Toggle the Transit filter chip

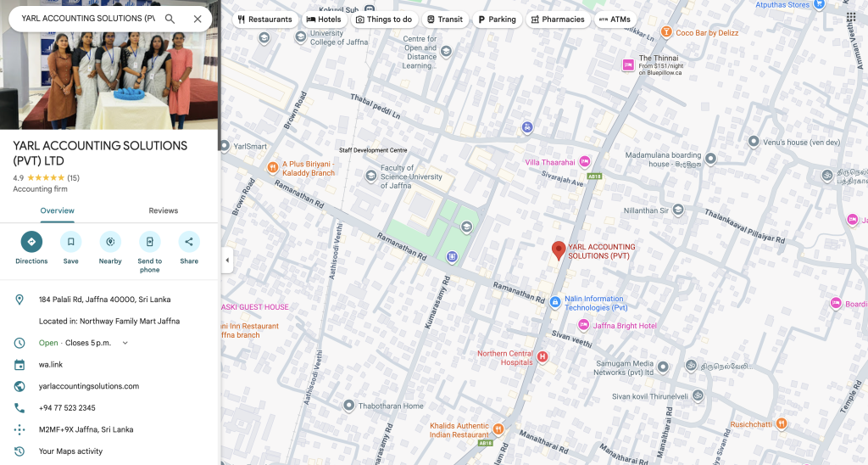tap(444, 20)
